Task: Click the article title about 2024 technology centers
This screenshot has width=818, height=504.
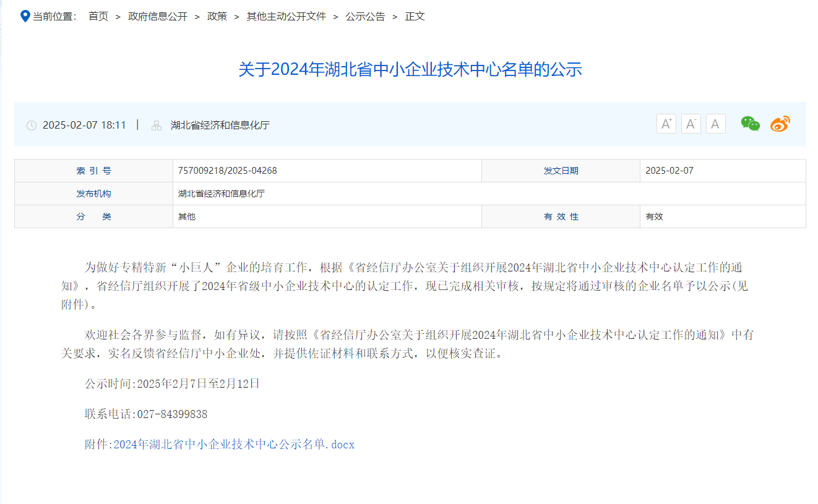Action: 410,70
